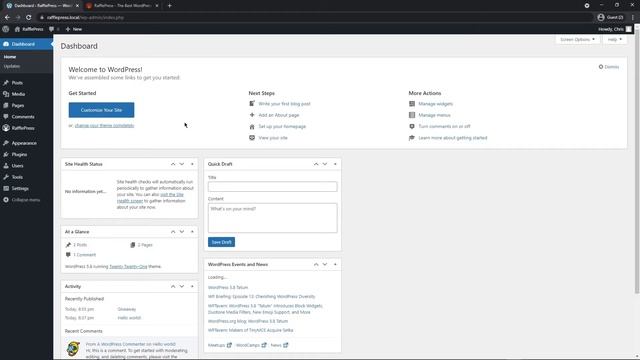Click the Quick Draft Content textarea
This screenshot has width=640, height=360.
pyautogui.click(x=273, y=218)
